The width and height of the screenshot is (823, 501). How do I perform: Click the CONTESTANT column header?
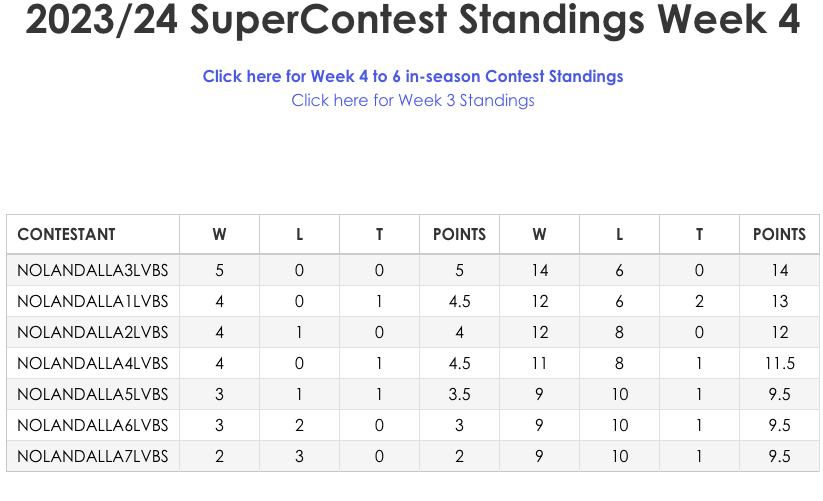click(66, 234)
